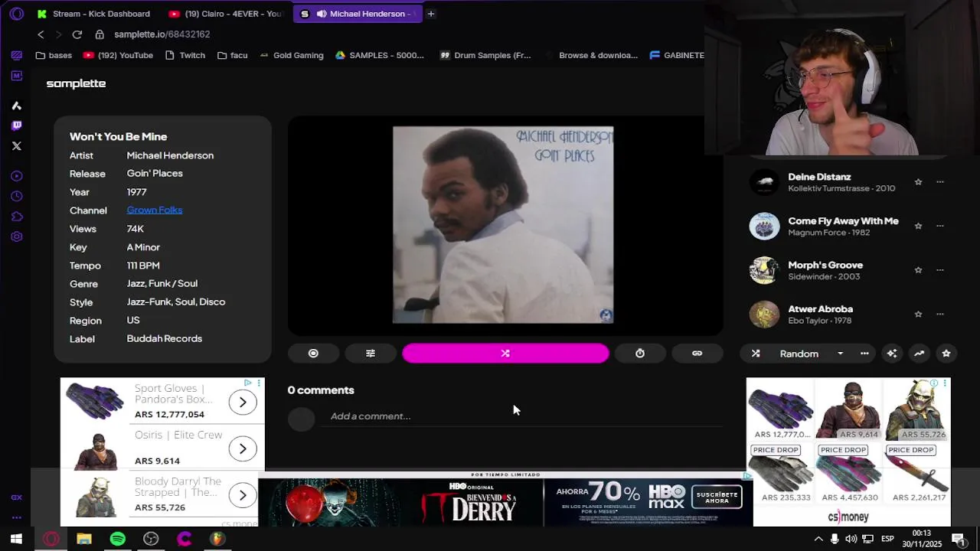Screen dimensions: 980x551
Task: Copy the sample link via chain icon
Action: coord(697,354)
